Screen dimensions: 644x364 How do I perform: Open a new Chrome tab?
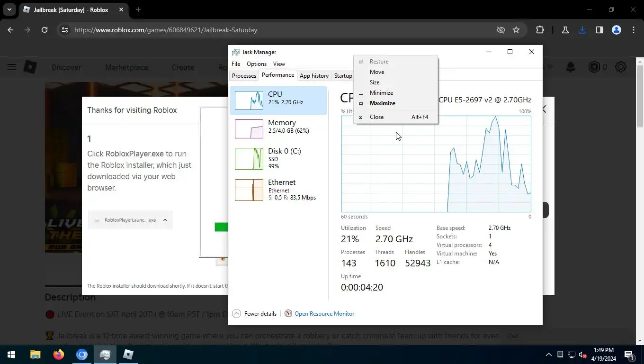(138, 9)
